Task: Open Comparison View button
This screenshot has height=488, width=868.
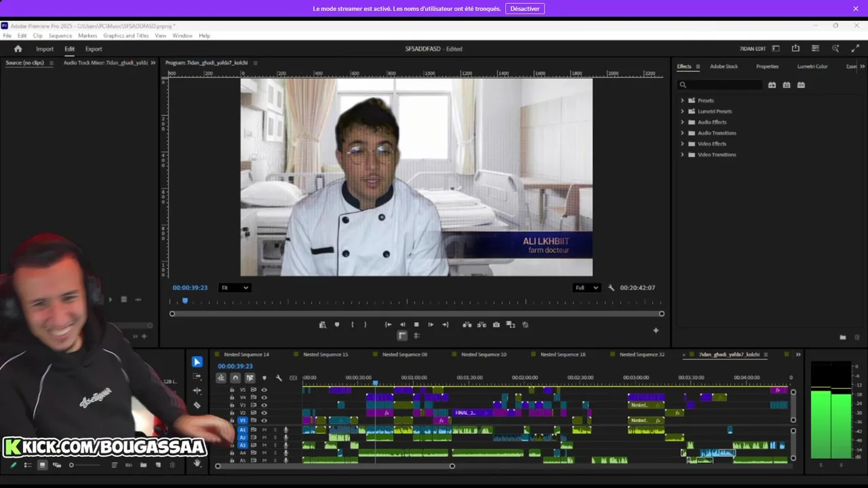Action: pos(511,325)
